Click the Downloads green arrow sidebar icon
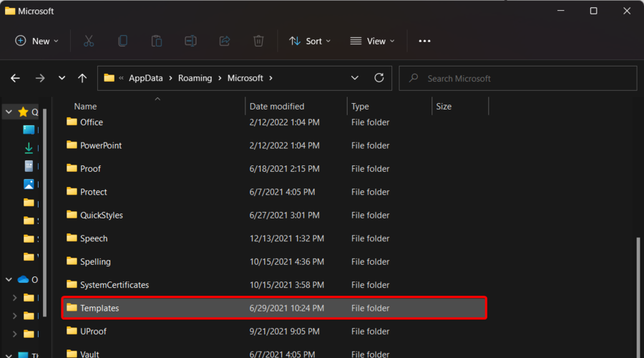The image size is (644, 358). click(29, 147)
